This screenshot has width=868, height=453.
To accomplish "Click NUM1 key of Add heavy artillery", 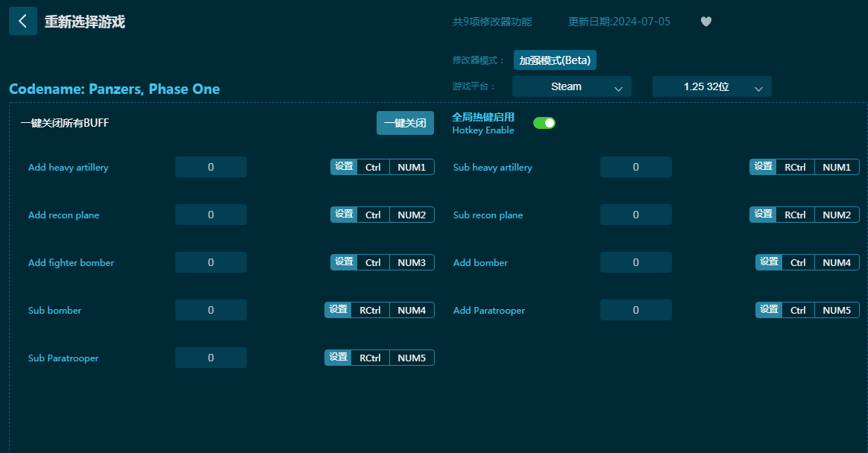I will click(x=412, y=167).
